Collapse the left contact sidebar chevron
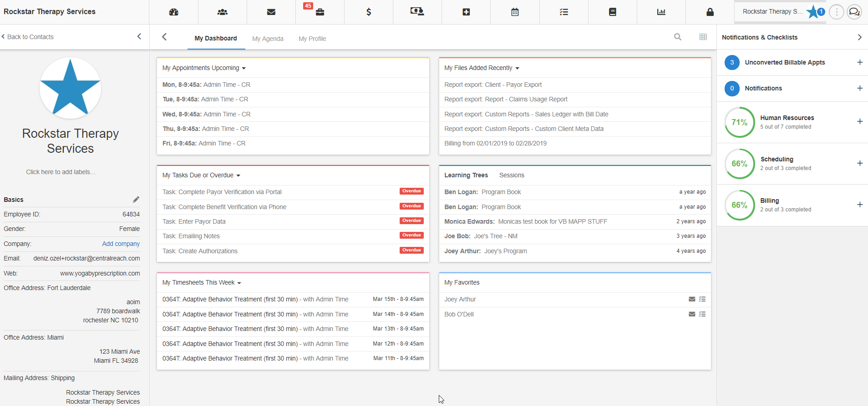Screen dimensions: 868x406 [139, 36]
